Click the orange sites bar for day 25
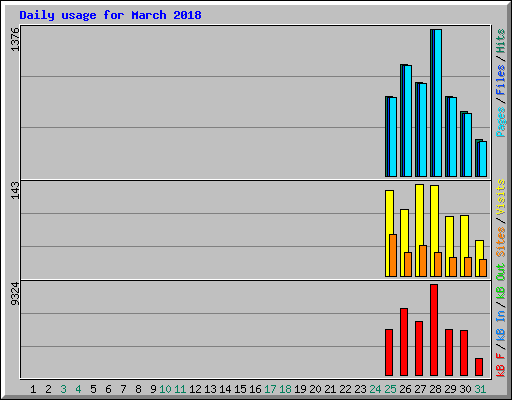Viewport: 512px width, 400px height. (x=393, y=256)
